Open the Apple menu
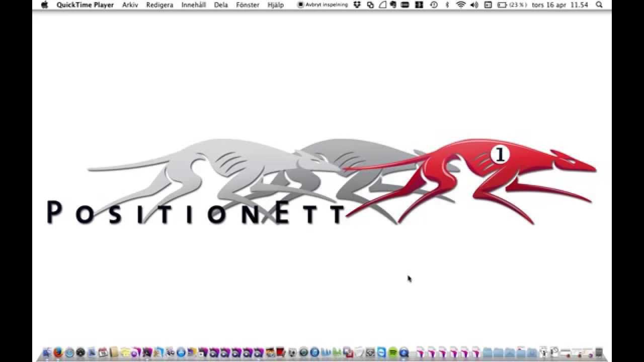The width and height of the screenshot is (644, 362). pos(44,5)
